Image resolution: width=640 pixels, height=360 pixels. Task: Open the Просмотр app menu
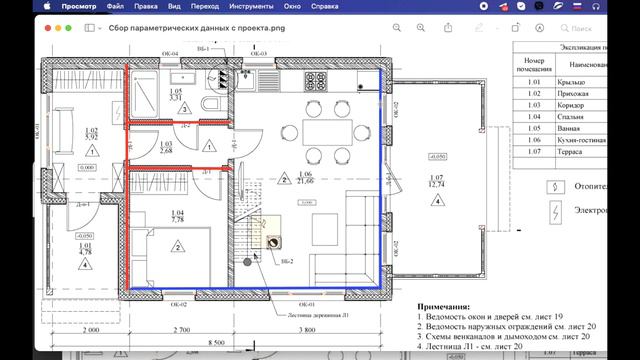pyautogui.click(x=79, y=7)
